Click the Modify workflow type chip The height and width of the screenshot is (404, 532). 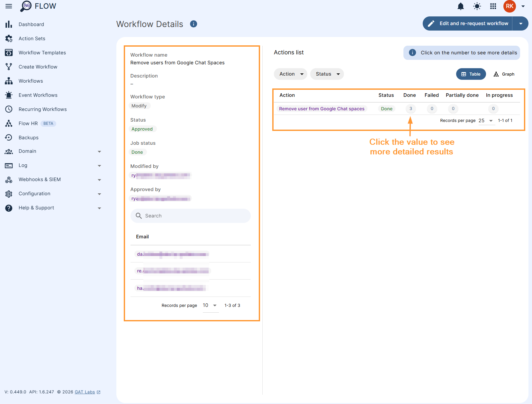coord(139,106)
